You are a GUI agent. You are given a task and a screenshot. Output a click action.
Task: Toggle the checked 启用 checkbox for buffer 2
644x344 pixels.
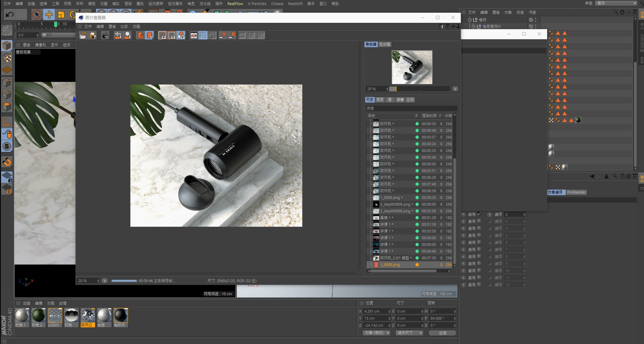(479, 214)
